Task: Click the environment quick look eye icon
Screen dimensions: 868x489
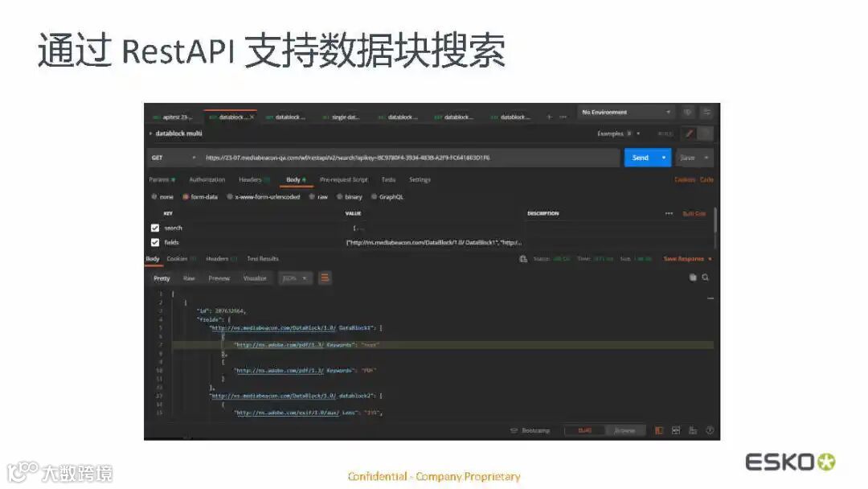Action: [687, 113]
